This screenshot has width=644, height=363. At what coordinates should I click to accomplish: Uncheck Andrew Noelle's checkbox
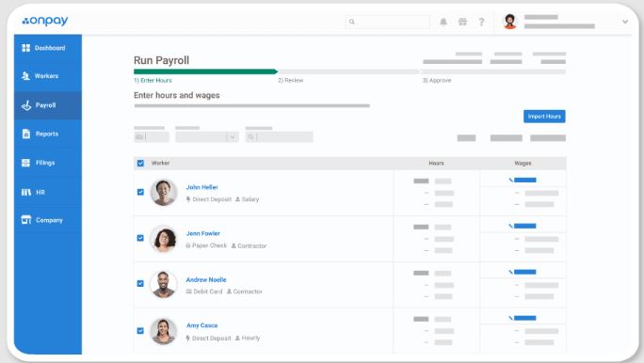[140, 283]
